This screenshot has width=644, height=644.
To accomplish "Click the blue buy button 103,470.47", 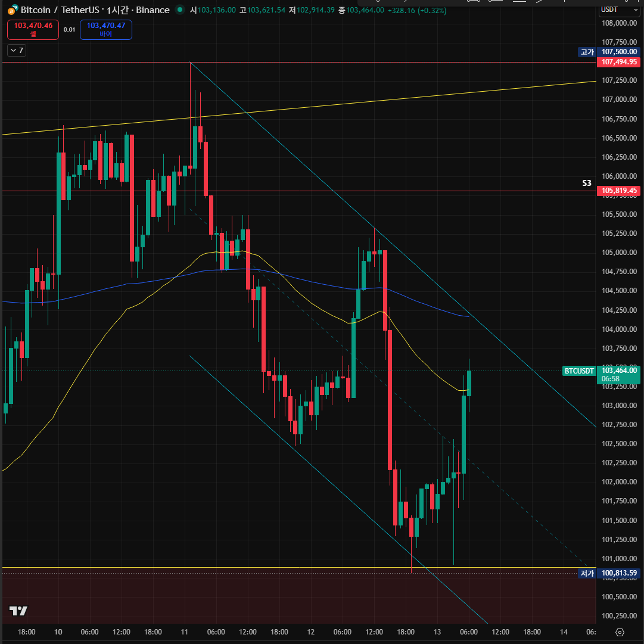I will [x=106, y=30].
